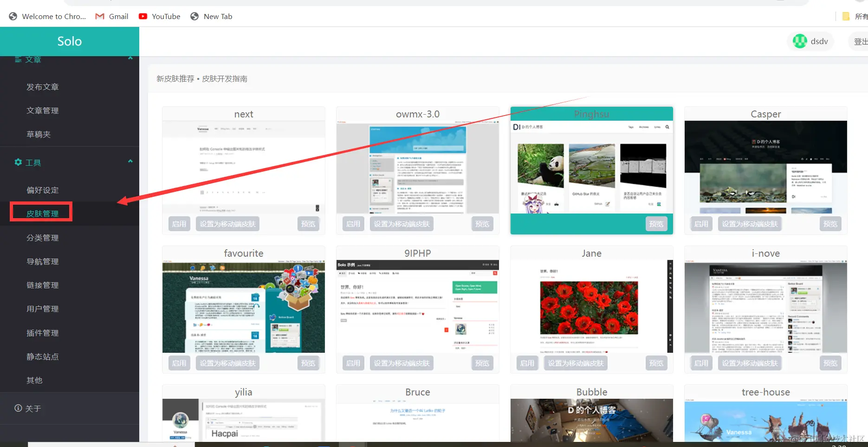This screenshot has height=447, width=868.
Task: Click the 关于 info icon
Action: pyautogui.click(x=18, y=408)
